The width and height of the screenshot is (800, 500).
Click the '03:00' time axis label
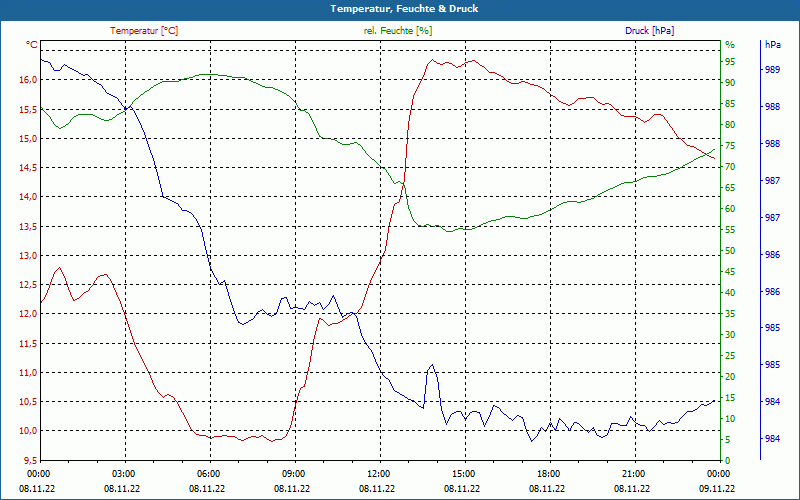125,473
